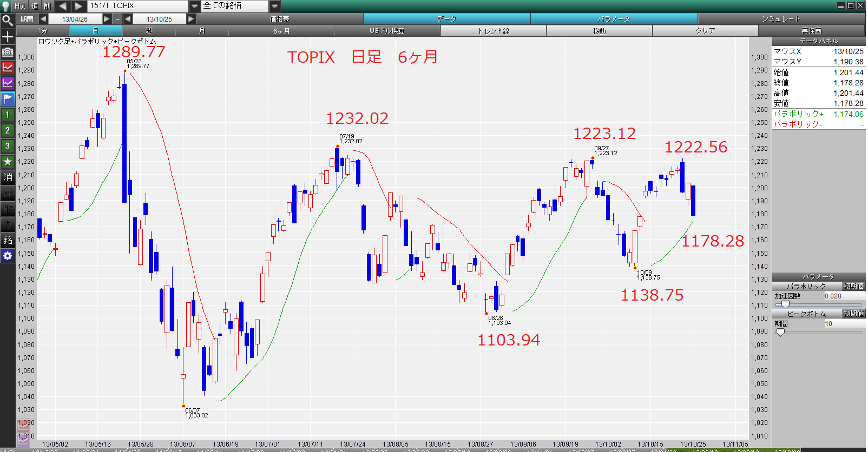
Task: Click the 取 sidebar button
Action: point(8,209)
